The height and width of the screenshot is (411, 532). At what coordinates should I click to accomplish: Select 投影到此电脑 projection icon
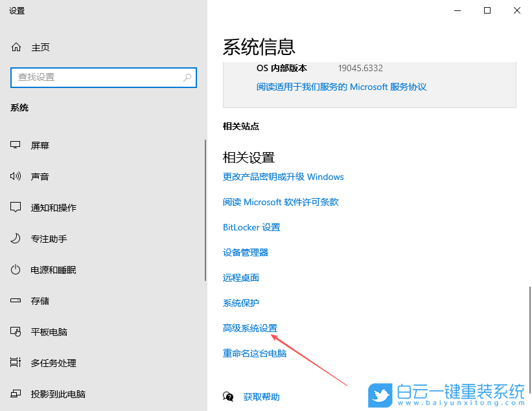click(x=16, y=394)
